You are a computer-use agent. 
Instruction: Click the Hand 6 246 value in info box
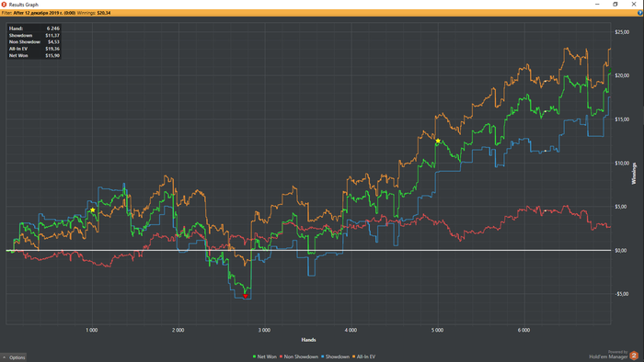53,28
